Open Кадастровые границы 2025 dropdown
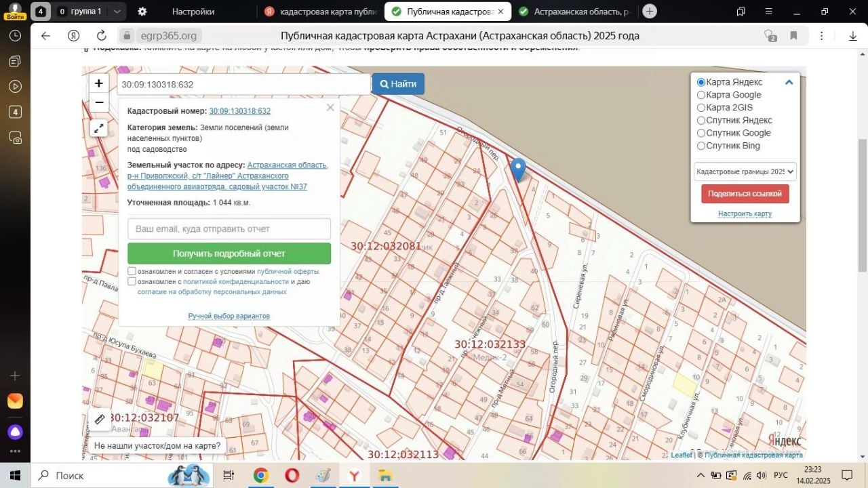Screen dimensions: 868x488 tap(745, 171)
